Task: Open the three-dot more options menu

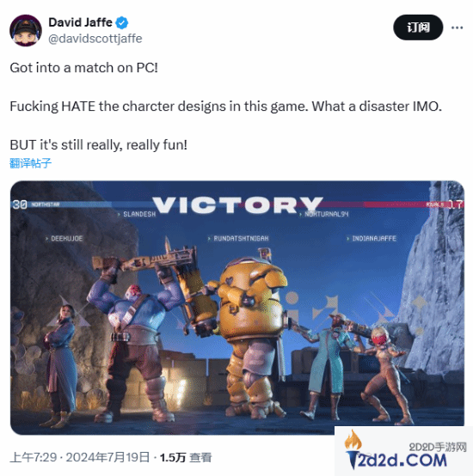Action: coord(457,27)
